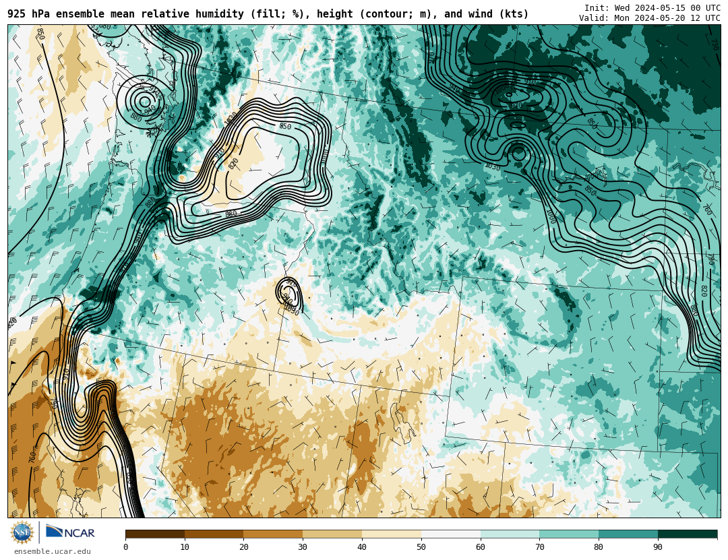The image size is (728, 560).
Task: Click the colorbar tick label '60'
Action: [x=481, y=547]
